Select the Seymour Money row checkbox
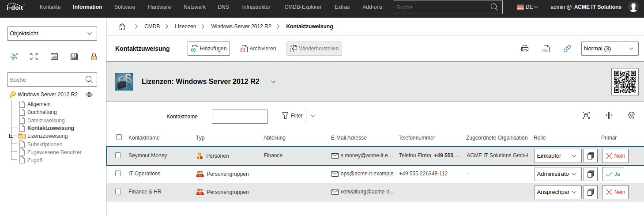This screenshot has height=216, width=644. [118, 155]
